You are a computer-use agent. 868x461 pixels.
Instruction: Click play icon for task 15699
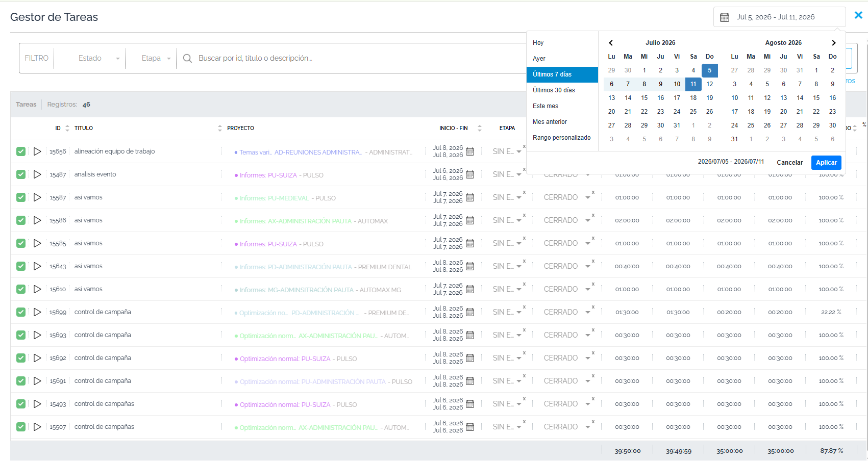pyautogui.click(x=37, y=312)
